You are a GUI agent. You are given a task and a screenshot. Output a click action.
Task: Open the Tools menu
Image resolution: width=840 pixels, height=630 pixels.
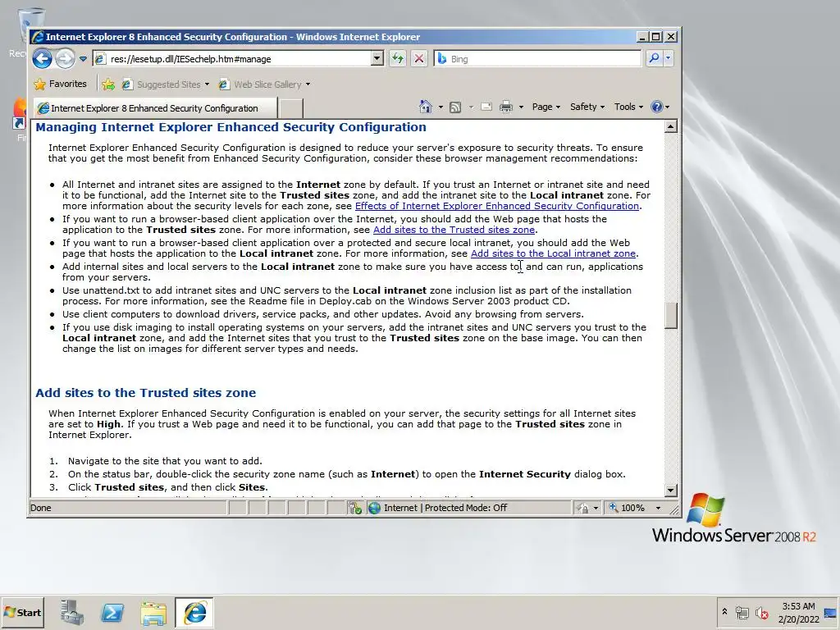point(628,107)
